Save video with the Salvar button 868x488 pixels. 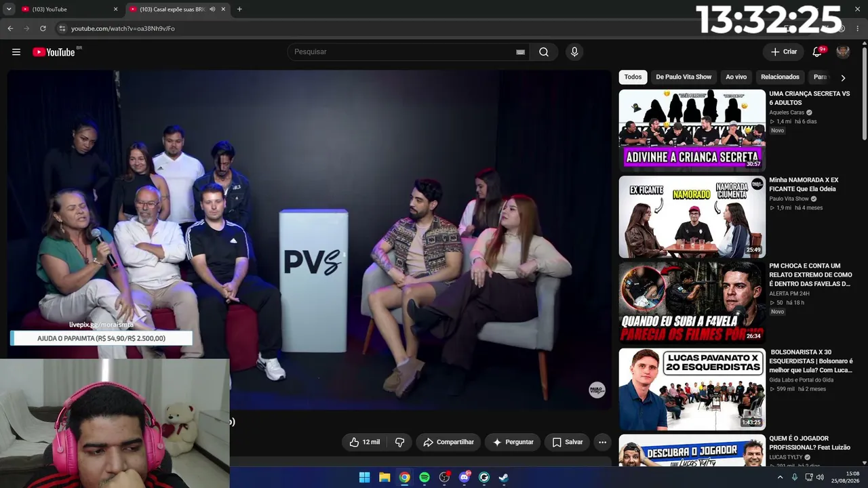(567, 442)
